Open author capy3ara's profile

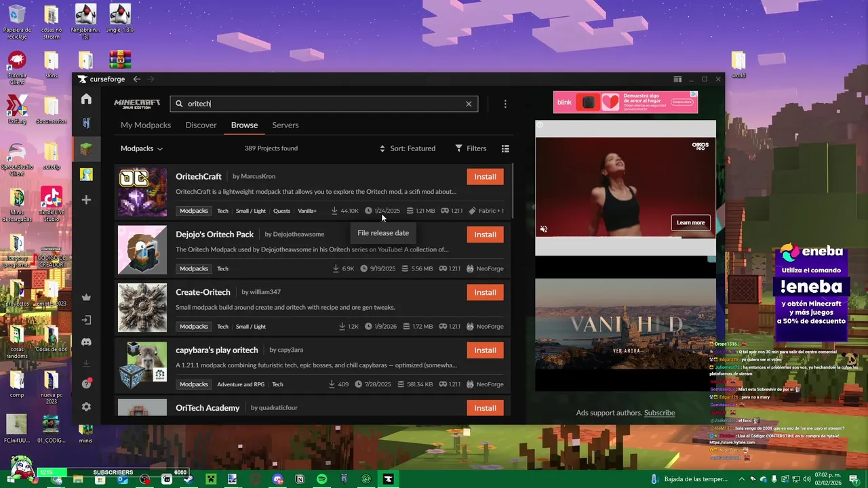pos(290,350)
